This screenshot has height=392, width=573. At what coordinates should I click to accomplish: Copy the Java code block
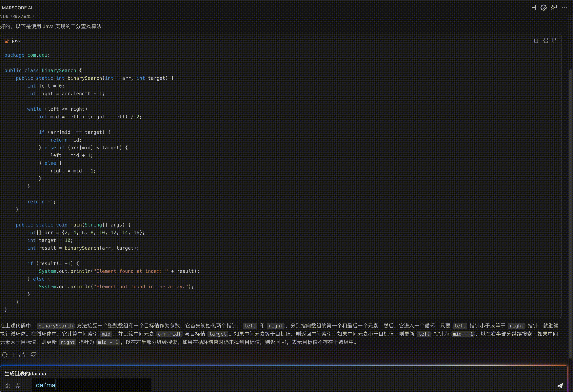tap(536, 40)
